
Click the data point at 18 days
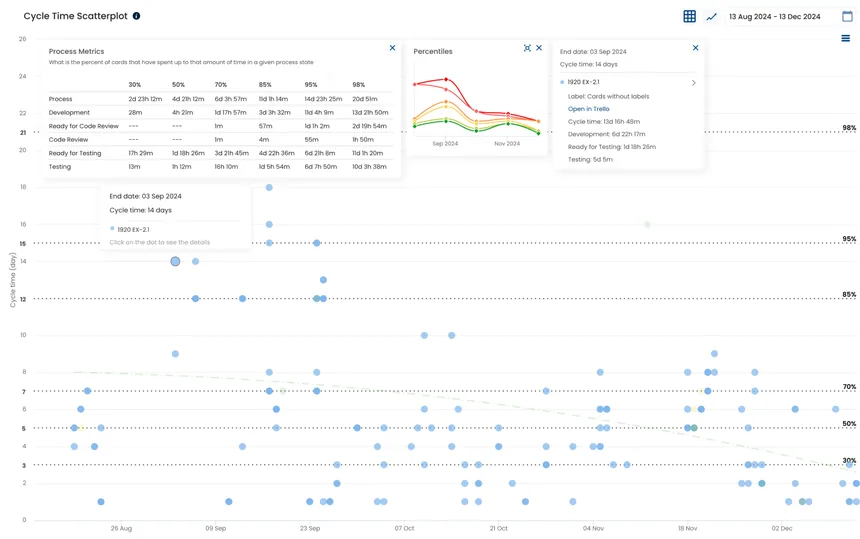point(269,188)
